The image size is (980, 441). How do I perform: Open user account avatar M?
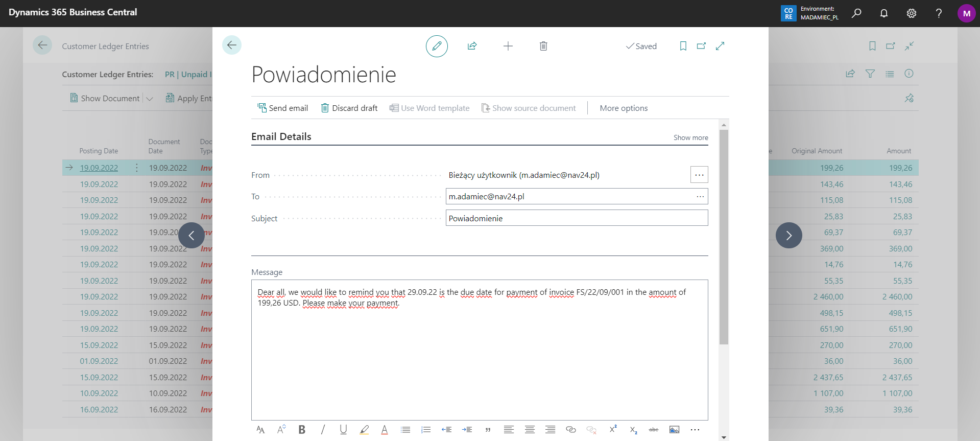click(x=966, y=13)
